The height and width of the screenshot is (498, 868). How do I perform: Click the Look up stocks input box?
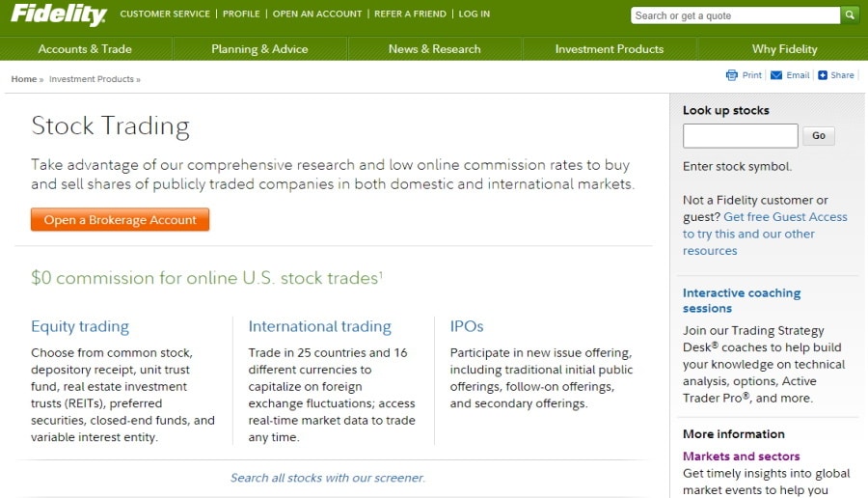coord(740,136)
